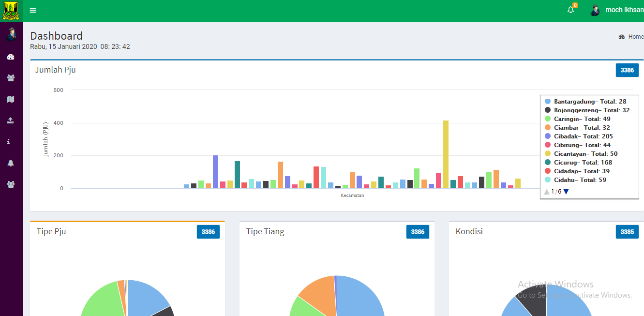Open the map icon in sidebar

[11, 99]
